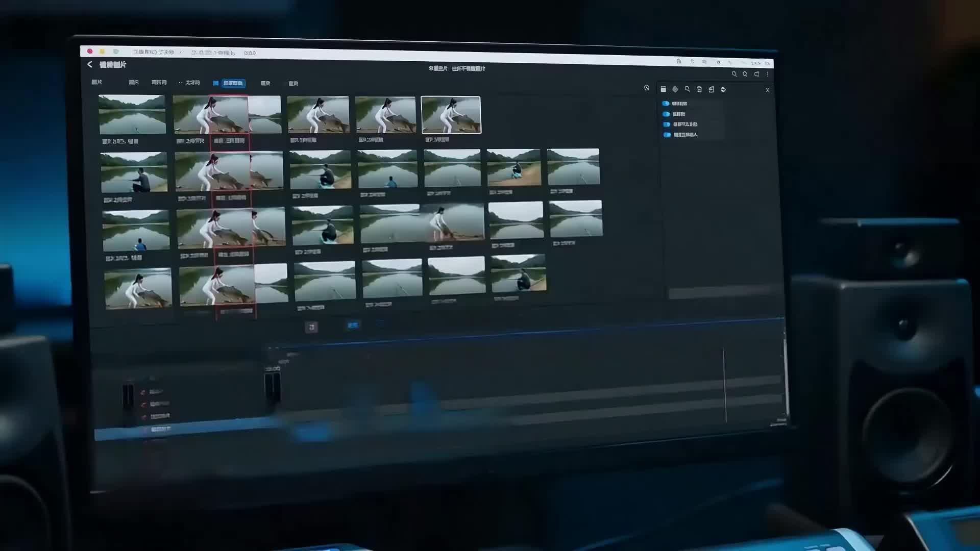Click the stacked-disks icon in side panel toolbar
Image resolution: width=980 pixels, height=551 pixels.
(x=699, y=89)
